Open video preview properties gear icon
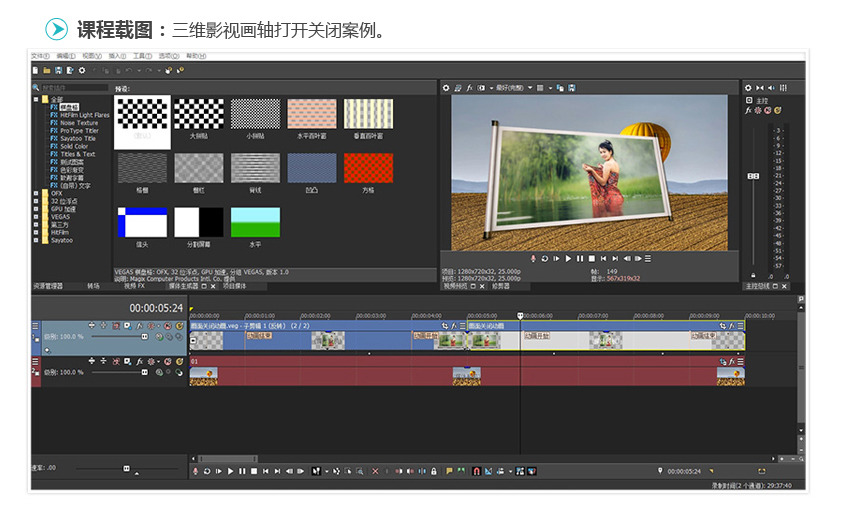Viewport: 850px width, 520px height. [x=446, y=88]
